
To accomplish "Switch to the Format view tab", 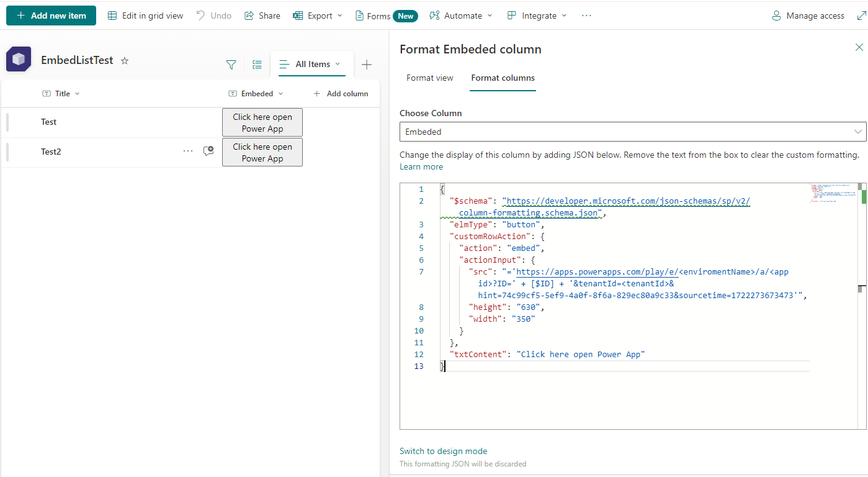I will click(x=430, y=78).
